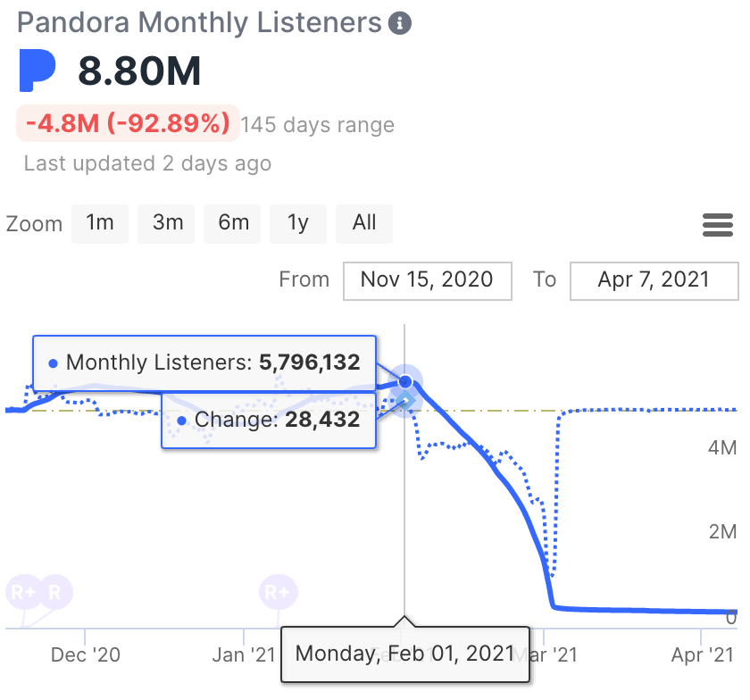Switch zoom to 6m
The width and height of the screenshot is (750, 700).
(233, 223)
